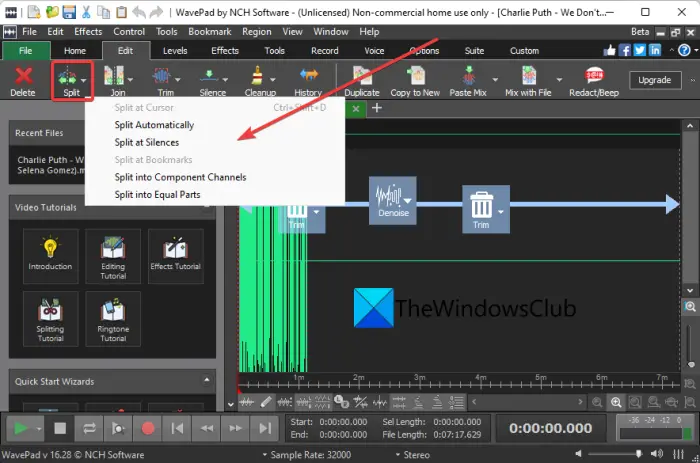Click the Silence tool icon
This screenshot has width=700, height=463.
coord(209,76)
